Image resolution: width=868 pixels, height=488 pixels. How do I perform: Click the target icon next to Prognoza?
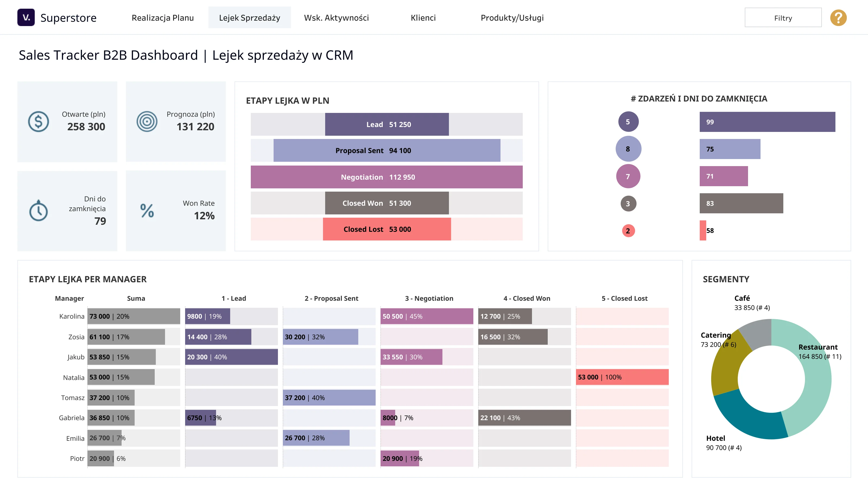[x=147, y=121]
